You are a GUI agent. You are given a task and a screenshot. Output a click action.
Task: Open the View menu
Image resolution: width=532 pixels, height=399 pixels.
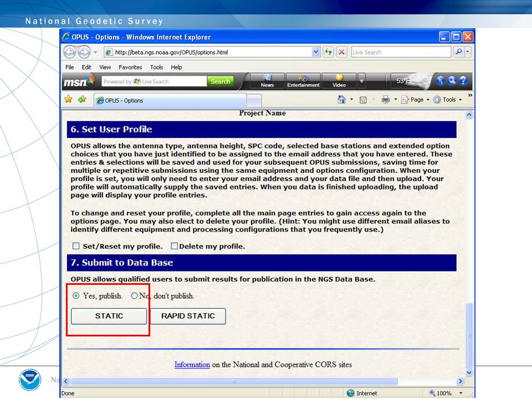click(x=105, y=67)
